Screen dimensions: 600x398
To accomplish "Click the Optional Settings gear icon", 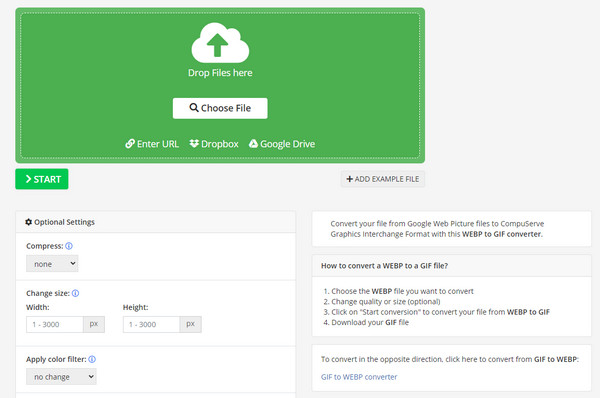I will (29, 222).
